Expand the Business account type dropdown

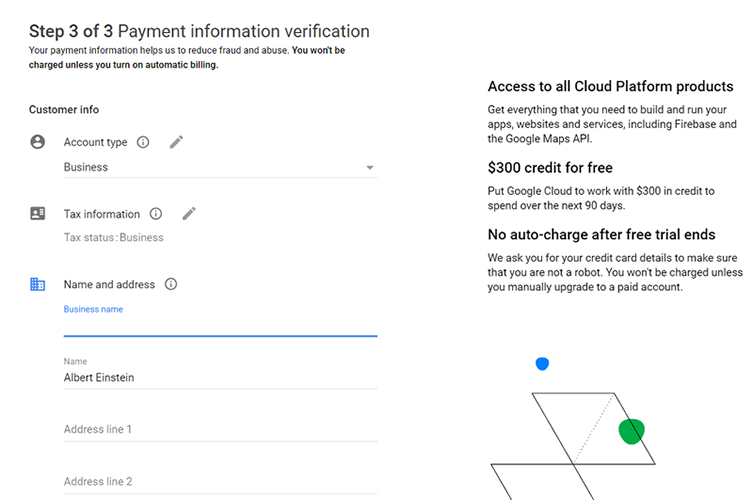pos(220,167)
